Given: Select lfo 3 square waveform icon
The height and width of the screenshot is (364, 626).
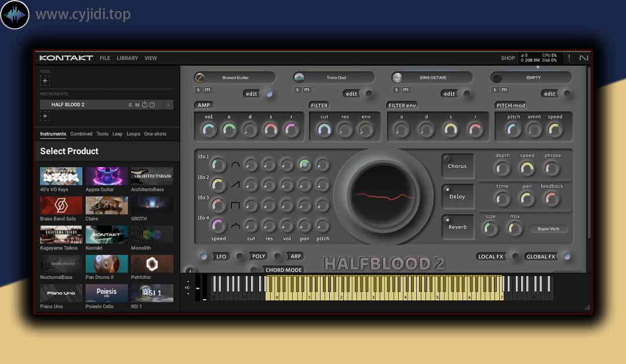Looking at the screenshot, I should 235,205.
